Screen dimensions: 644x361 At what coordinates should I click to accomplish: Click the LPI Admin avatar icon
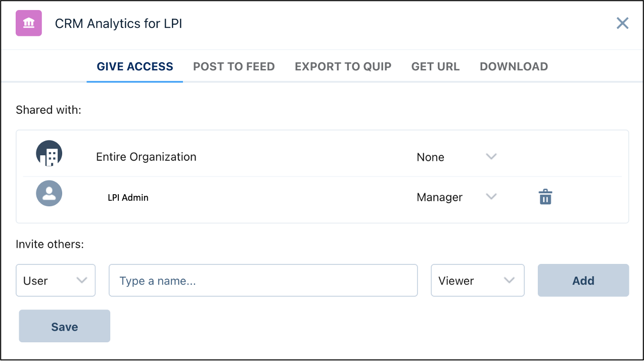click(49, 193)
